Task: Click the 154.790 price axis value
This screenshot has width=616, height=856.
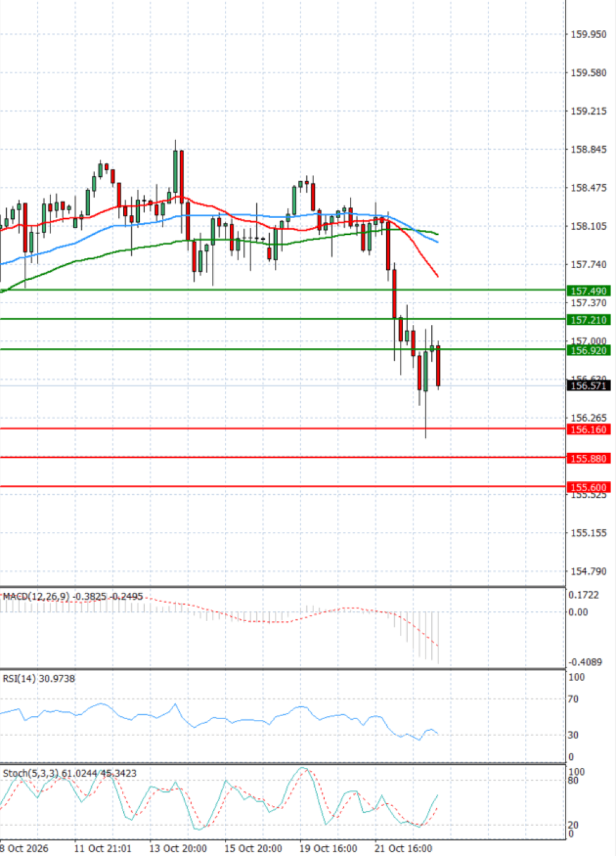Action: tap(588, 571)
